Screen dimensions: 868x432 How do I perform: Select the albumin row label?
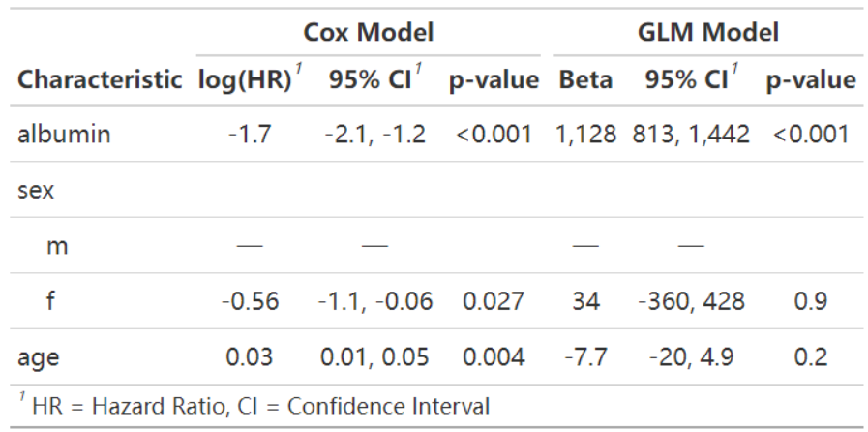click(x=64, y=135)
